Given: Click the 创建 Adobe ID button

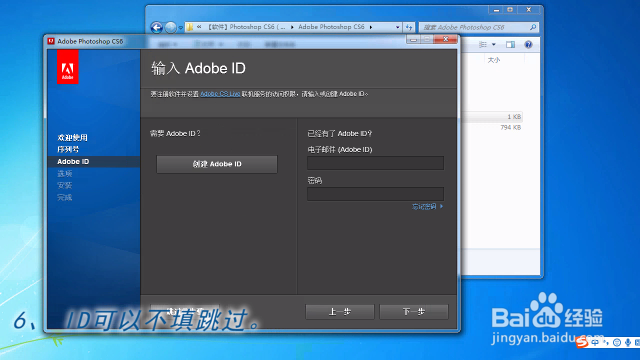Looking at the screenshot, I should point(217,164).
